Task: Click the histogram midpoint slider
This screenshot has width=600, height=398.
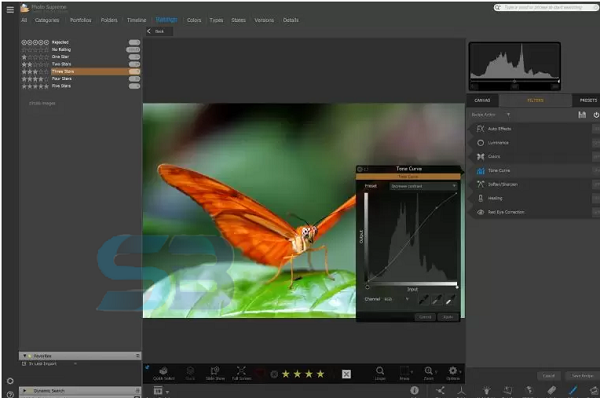Action: [x=514, y=81]
